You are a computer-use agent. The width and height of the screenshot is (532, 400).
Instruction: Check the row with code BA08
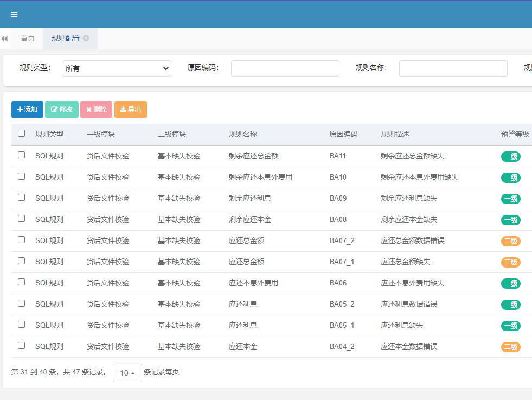21,219
